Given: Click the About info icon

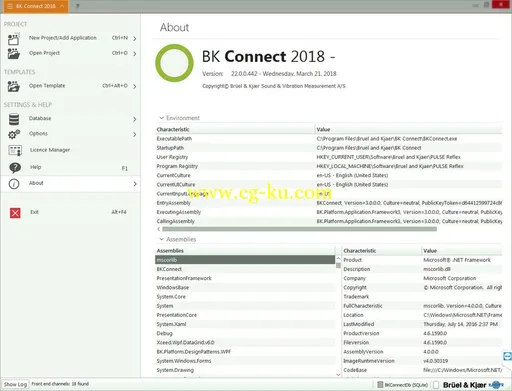Looking at the screenshot, I should 14,184.
